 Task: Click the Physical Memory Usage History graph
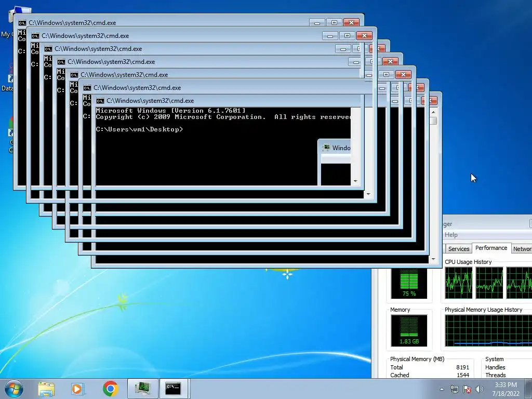tap(488, 331)
